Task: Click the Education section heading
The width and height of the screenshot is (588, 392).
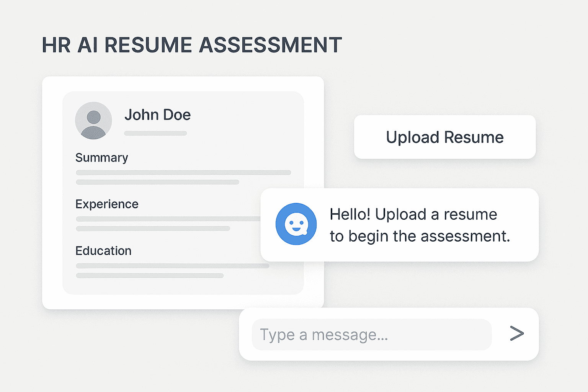Action: point(103,251)
